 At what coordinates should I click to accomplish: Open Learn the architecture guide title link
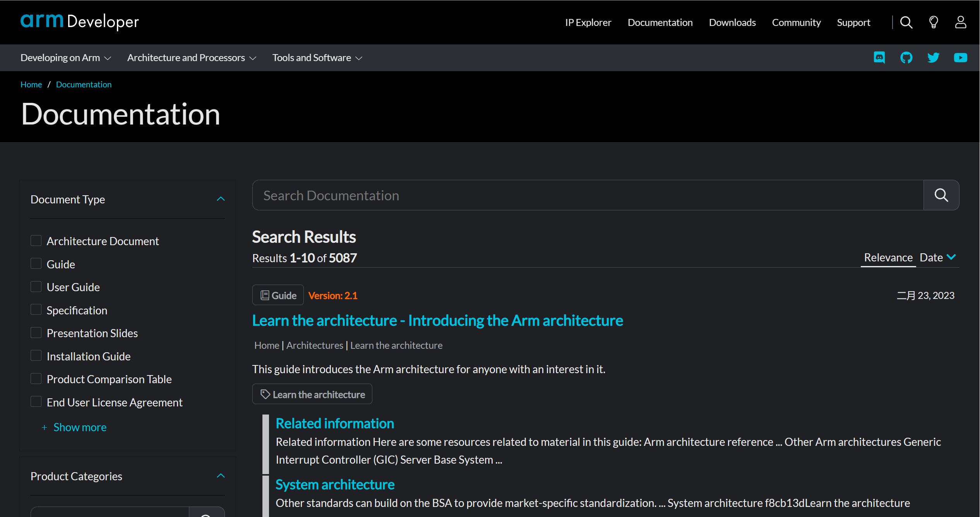(437, 321)
